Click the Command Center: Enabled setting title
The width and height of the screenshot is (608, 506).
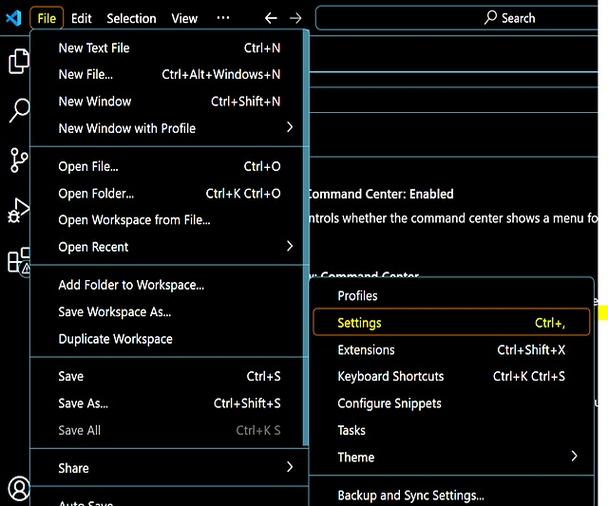pos(381,194)
